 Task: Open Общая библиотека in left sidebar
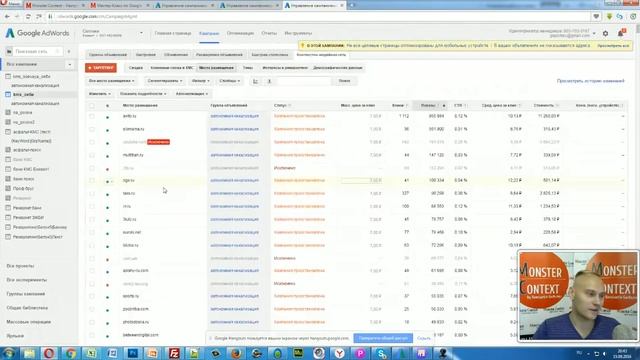pyautogui.click(x=27, y=308)
